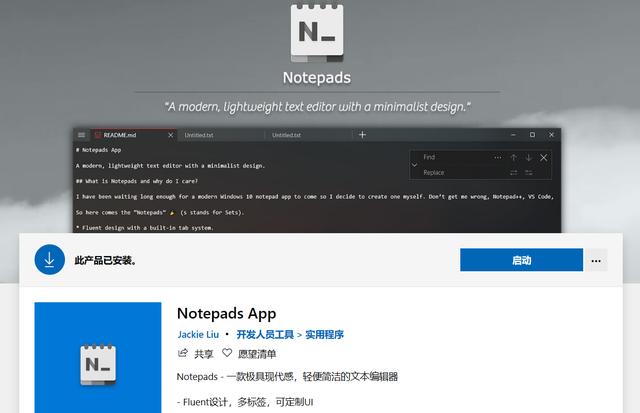Click the tagline 'A modern, lightweight text editor'
The height and width of the screenshot is (413, 640).
tap(317, 107)
